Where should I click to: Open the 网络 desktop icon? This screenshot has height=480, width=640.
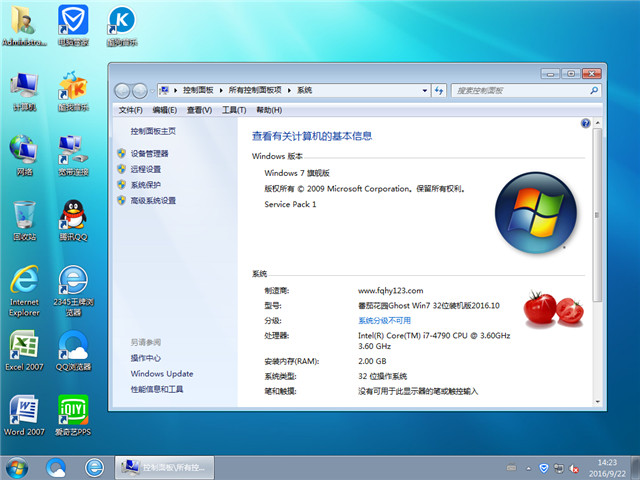click(x=24, y=156)
